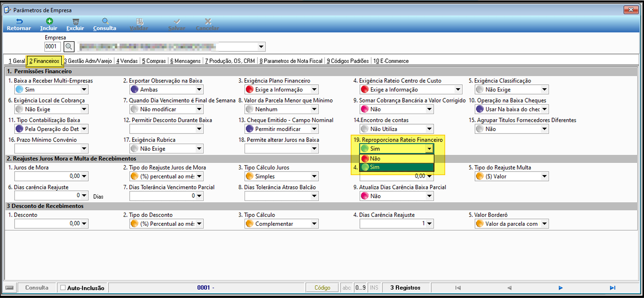Expand Exigência Plano Financeiro dropdown
Image resolution: width=644 pixels, height=298 pixels.
click(314, 90)
